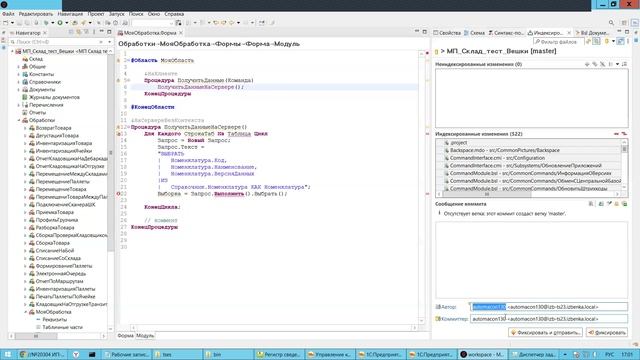
Task: Expand the Константы tree node
Action: click(x=18, y=74)
